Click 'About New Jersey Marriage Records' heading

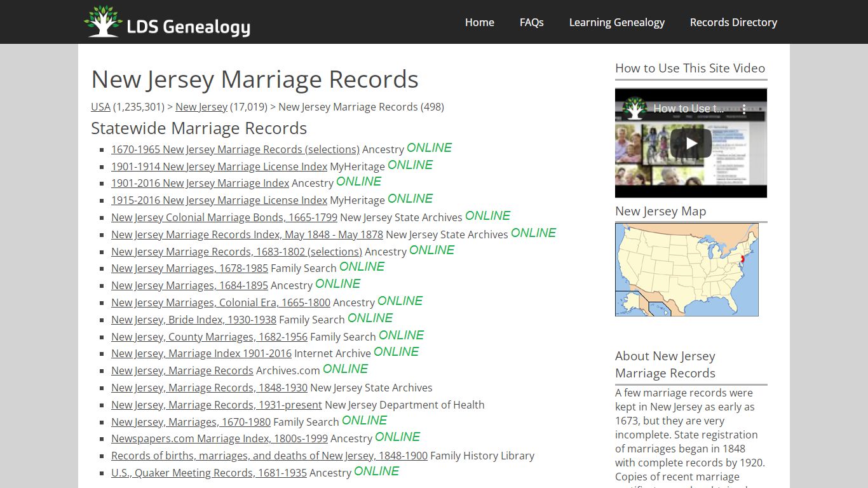665,365
